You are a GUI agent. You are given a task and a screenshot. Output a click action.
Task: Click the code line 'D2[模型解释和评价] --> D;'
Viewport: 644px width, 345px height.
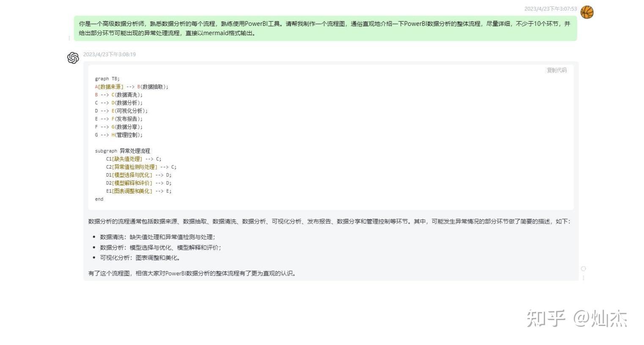tap(139, 183)
